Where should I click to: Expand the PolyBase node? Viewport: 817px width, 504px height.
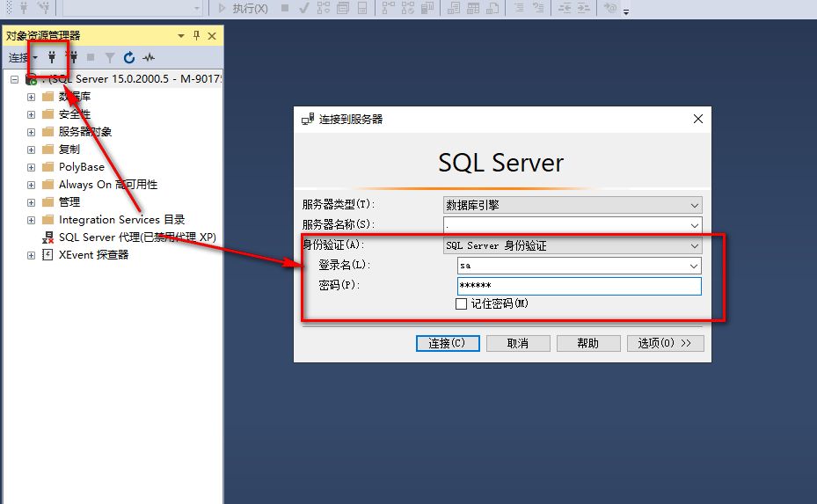click(32, 167)
